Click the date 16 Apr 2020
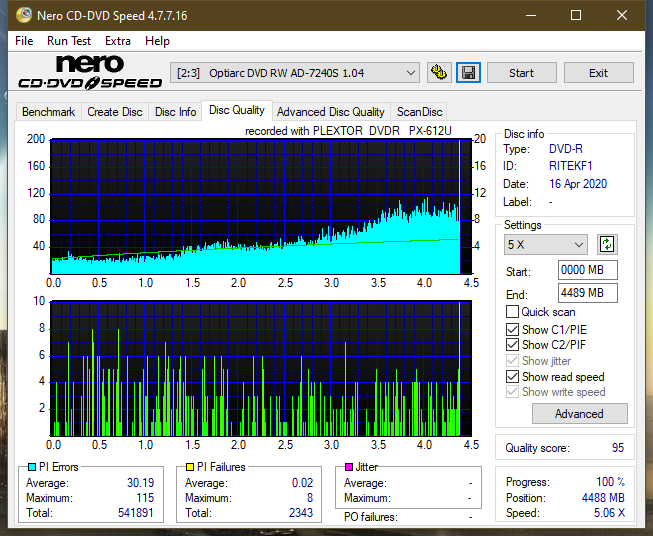 click(x=578, y=184)
